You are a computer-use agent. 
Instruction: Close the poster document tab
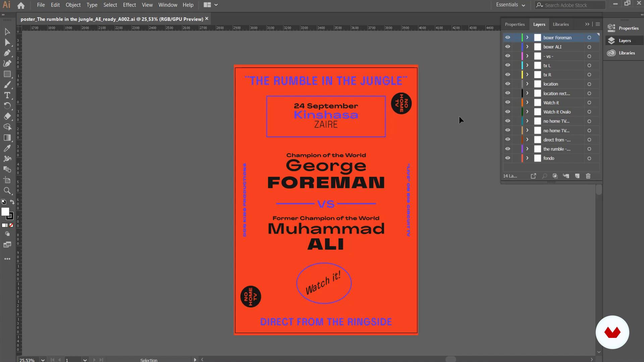click(207, 19)
